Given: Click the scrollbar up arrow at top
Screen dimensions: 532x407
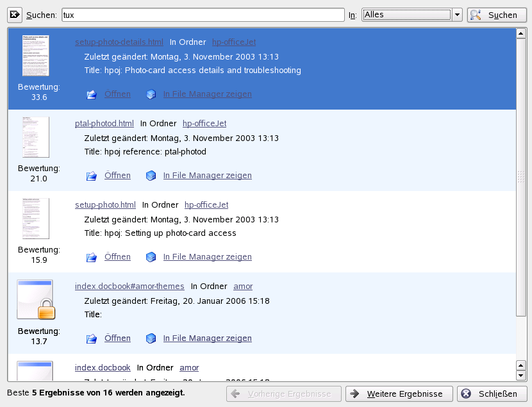Looking at the screenshot, I should [x=521, y=33].
